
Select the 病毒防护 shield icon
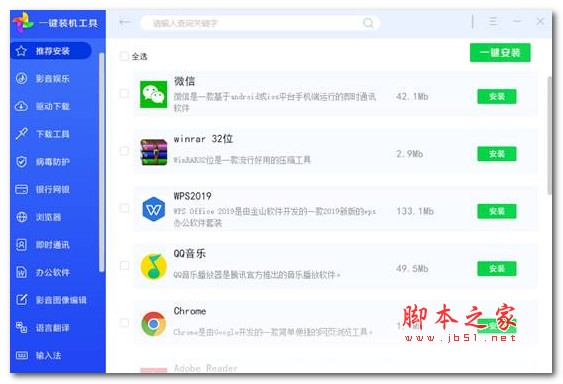pos(22,161)
